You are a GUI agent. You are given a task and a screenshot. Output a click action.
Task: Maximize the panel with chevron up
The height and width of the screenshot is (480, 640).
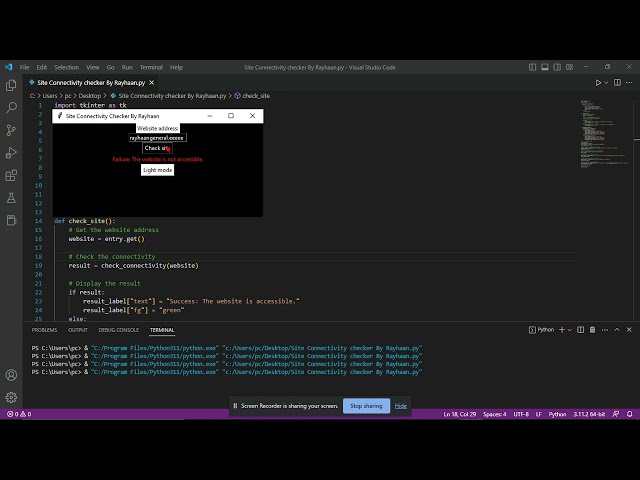(617, 330)
